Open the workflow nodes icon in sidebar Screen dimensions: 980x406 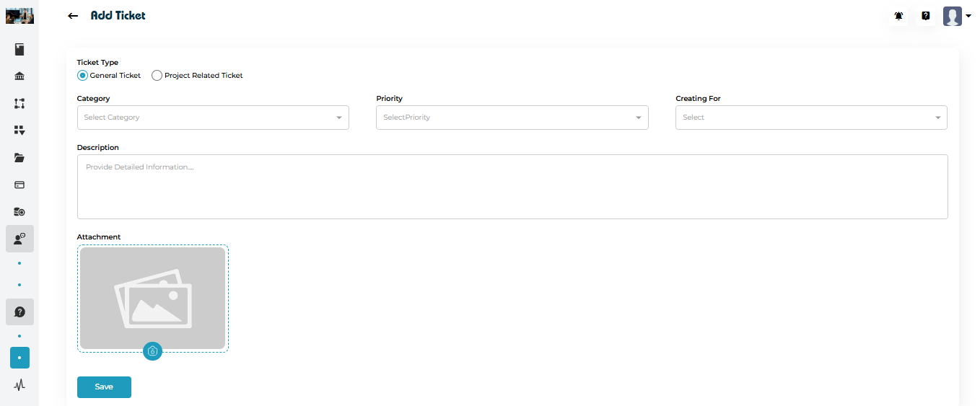coord(19,104)
